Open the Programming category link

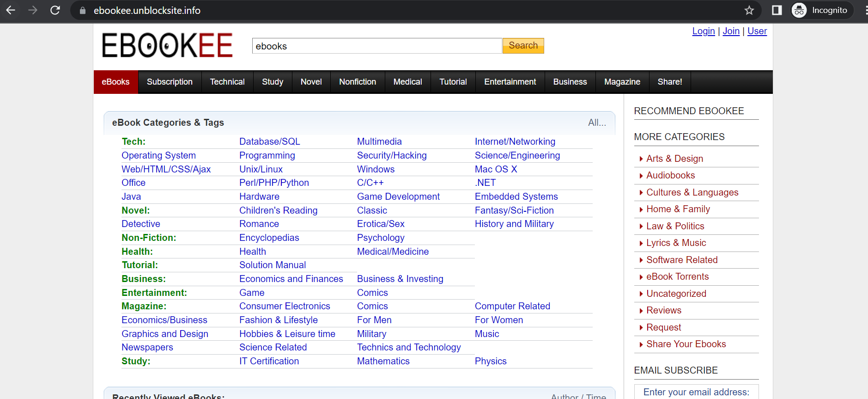[267, 155]
